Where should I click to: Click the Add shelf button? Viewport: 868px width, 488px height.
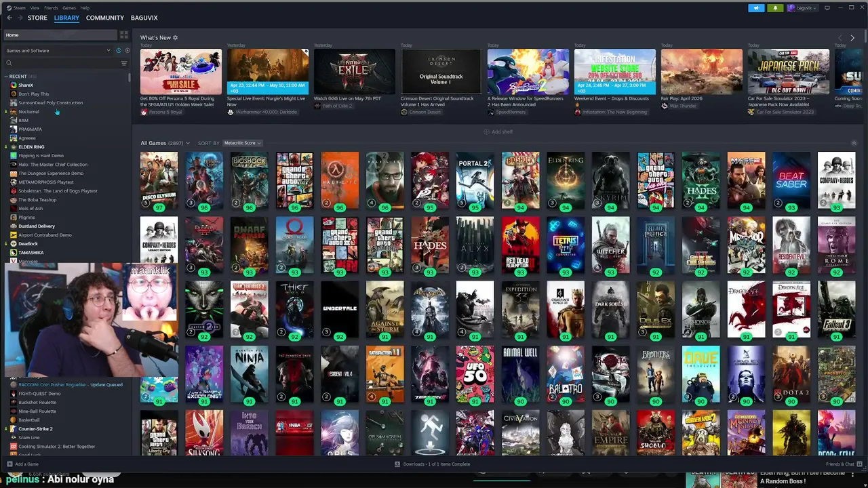tap(498, 131)
